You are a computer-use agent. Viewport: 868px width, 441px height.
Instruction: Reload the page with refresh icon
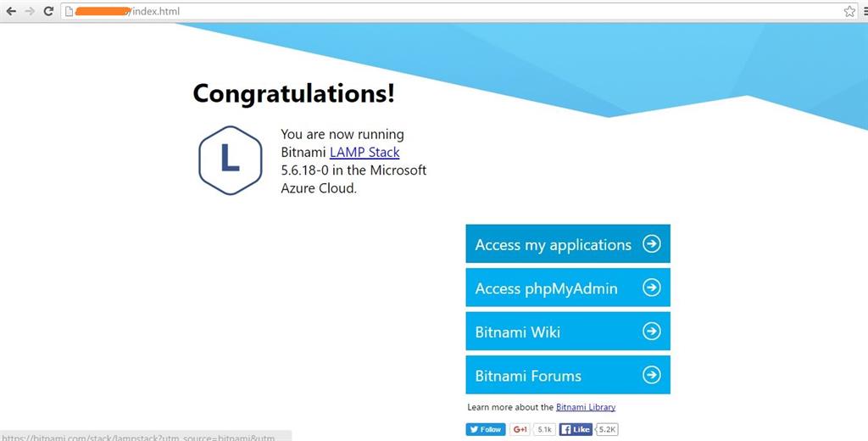(x=48, y=11)
